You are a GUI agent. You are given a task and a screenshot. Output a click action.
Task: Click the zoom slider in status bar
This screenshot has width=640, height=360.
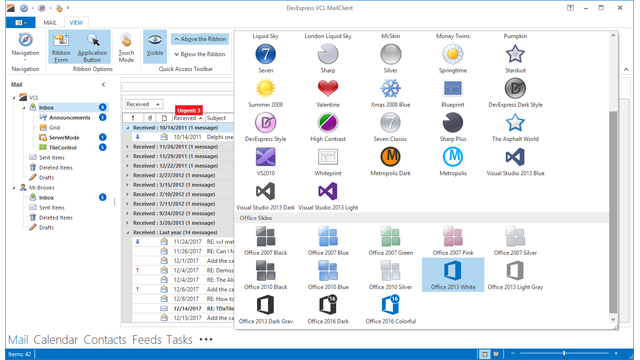coord(564,353)
